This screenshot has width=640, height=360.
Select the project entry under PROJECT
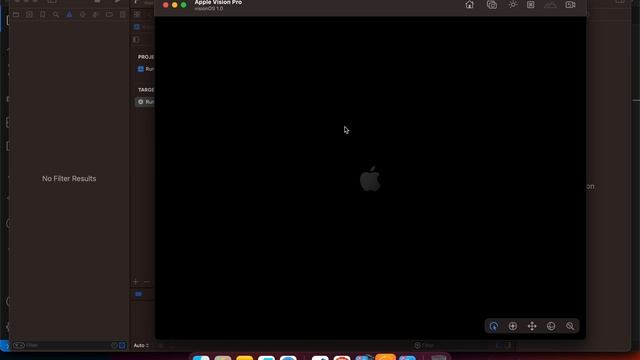[x=145, y=69]
